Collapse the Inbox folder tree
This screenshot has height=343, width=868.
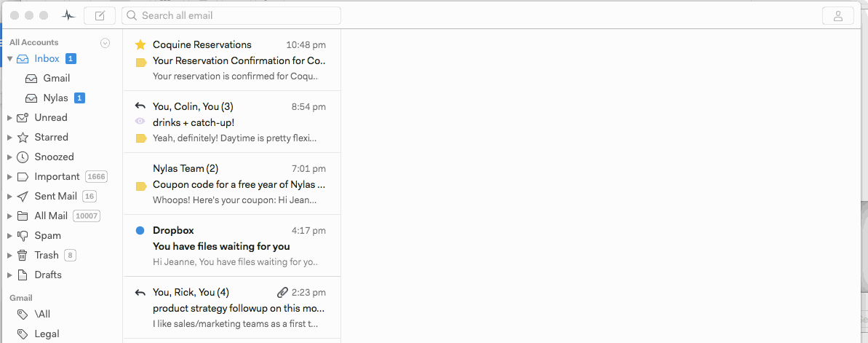tap(10, 58)
